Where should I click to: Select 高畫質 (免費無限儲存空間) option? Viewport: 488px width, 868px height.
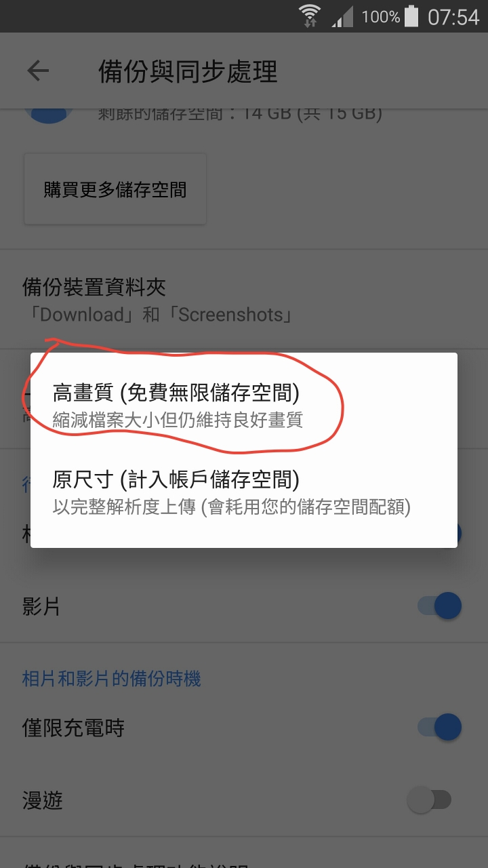(243, 406)
